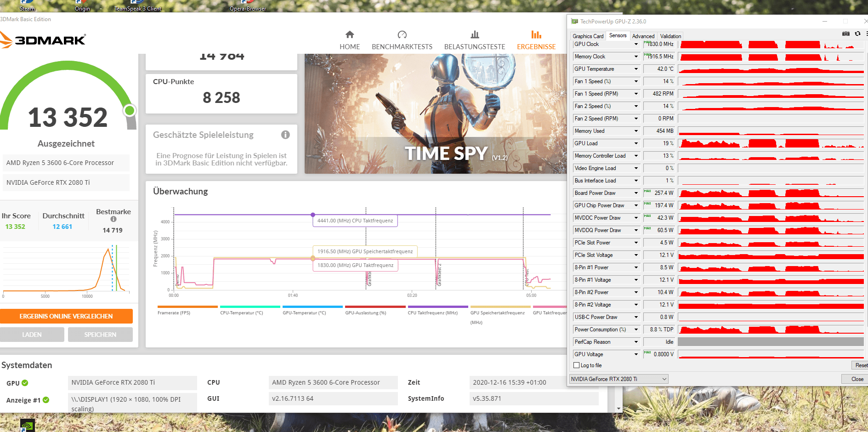Screen dimensions: 868x432
Task: Select the TeamSpeak 3 Client desktop shortcut
Action: tap(138, 6)
